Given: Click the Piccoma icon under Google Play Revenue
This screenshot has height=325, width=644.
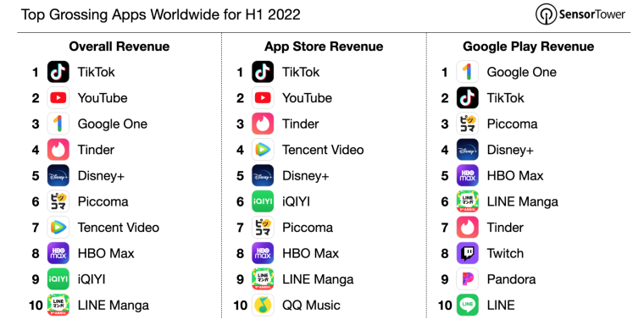Looking at the screenshot, I should point(468,124).
